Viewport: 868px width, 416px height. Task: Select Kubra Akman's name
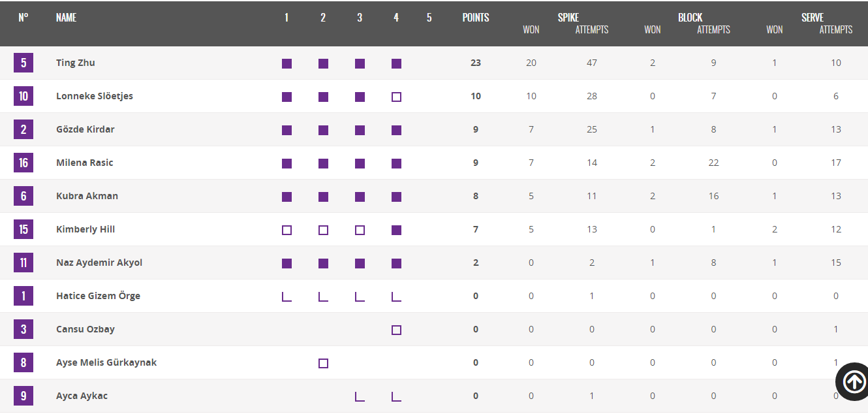pyautogui.click(x=87, y=196)
